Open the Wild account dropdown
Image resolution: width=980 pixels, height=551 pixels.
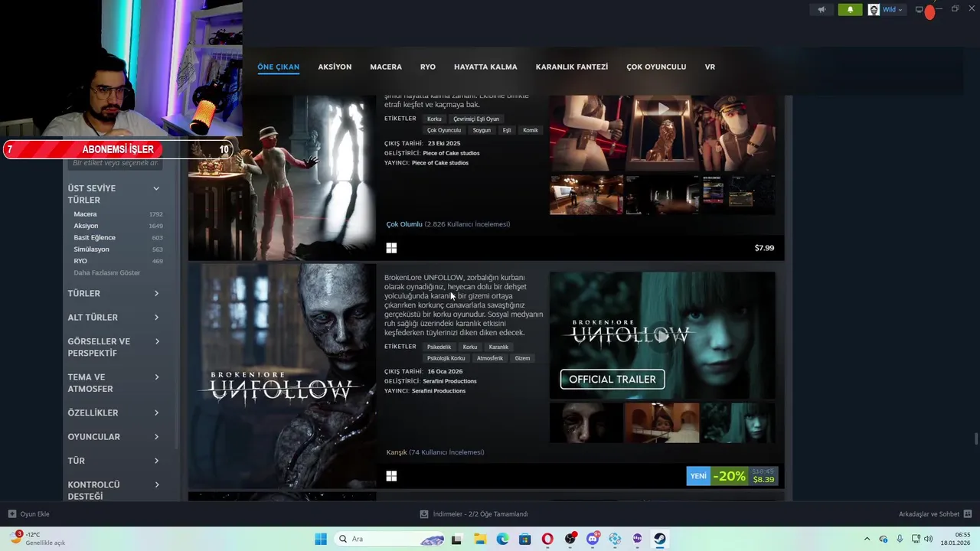pos(893,10)
